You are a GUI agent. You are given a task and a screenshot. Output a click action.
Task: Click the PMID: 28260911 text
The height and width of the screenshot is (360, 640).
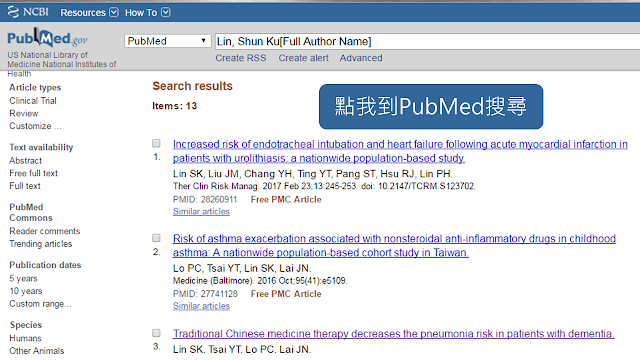205,200
